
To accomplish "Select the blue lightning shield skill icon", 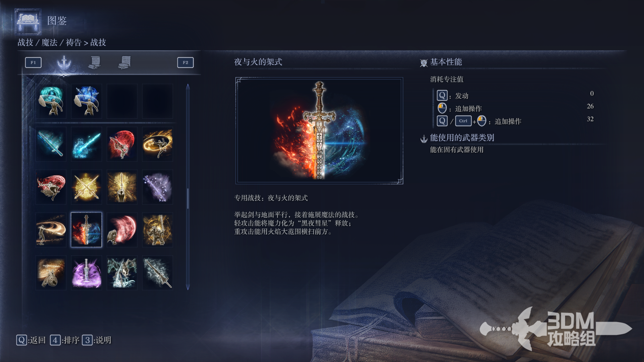I will pyautogui.click(x=87, y=101).
